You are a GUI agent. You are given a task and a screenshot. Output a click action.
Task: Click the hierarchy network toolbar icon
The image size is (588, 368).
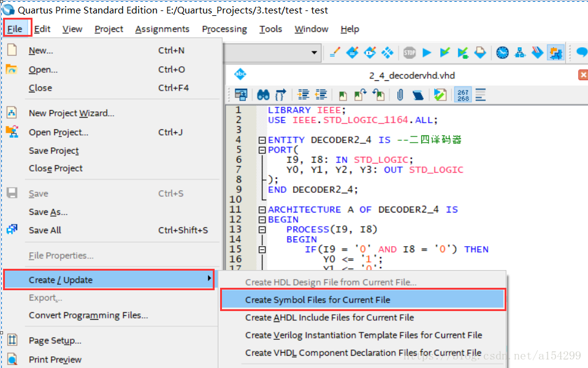pos(520,53)
